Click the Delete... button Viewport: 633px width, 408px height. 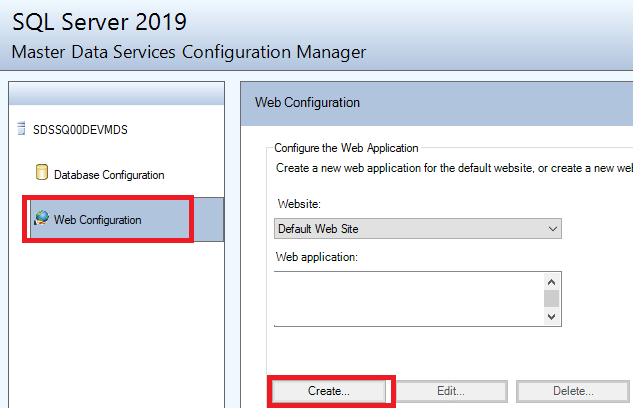coord(573,391)
